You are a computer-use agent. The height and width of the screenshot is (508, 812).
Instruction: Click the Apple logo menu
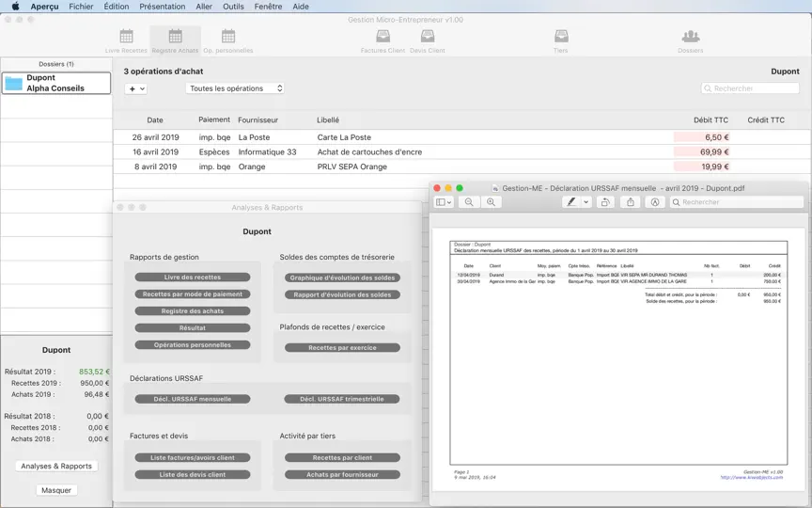tap(16, 7)
